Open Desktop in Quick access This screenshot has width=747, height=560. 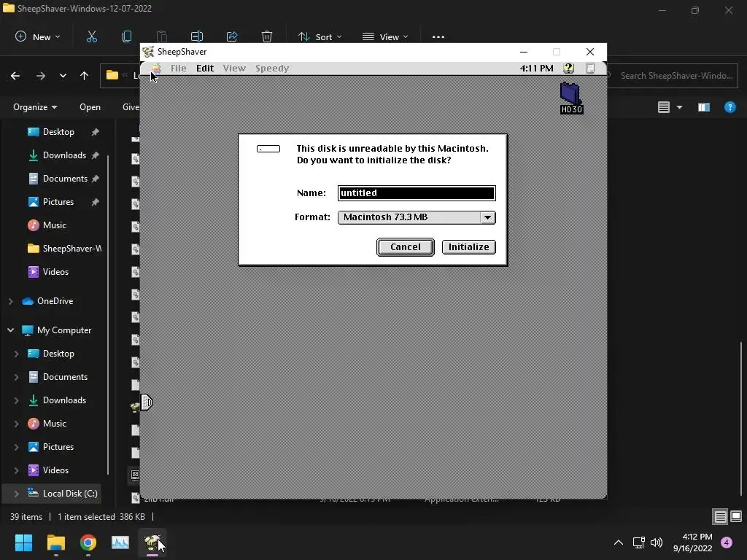click(x=58, y=132)
